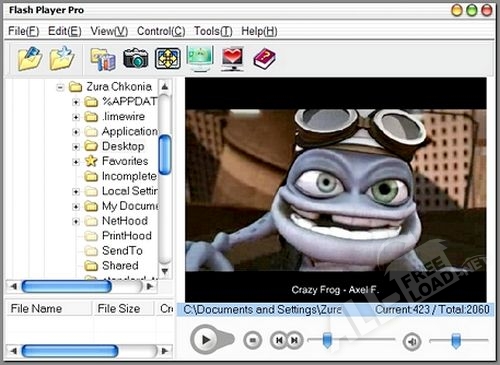Image resolution: width=500 pixels, height=365 pixels.
Task: Capture snapshot with the camera icon
Action: click(136, 58)
